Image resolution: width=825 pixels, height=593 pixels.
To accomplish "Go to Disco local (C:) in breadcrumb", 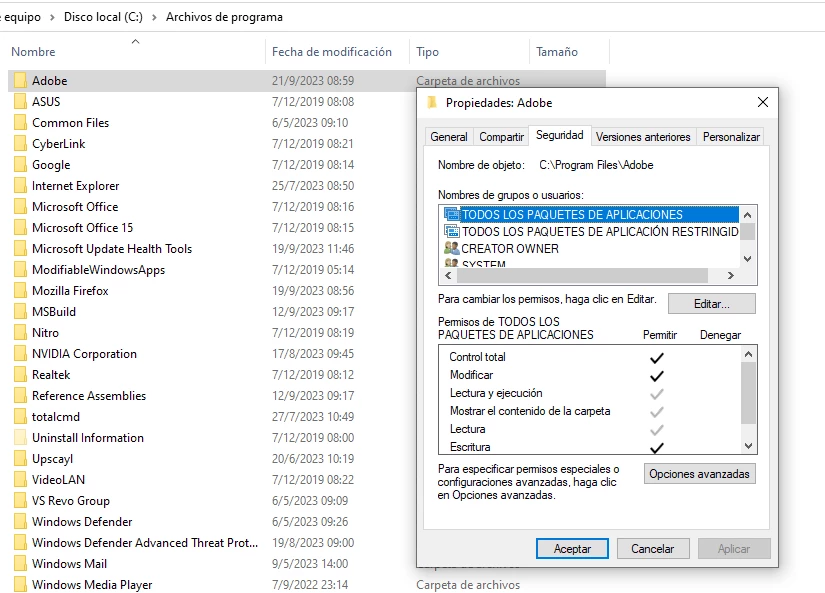I will [103, 17].
